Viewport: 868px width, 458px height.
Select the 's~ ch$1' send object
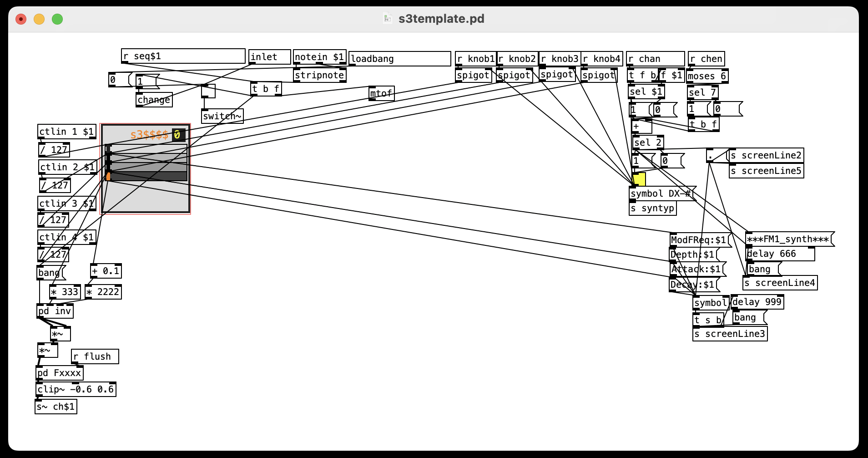pos(56,407)
